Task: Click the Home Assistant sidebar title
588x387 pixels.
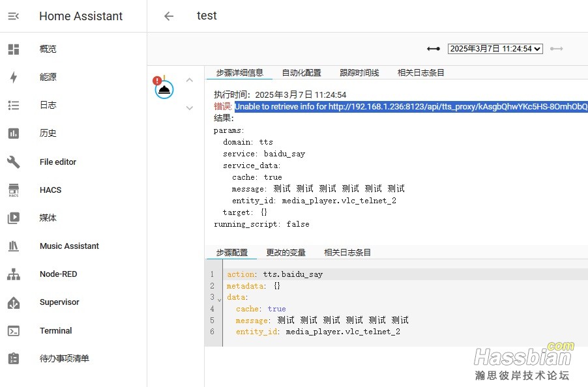Action: pyautogui.click(x=81, y=16)
